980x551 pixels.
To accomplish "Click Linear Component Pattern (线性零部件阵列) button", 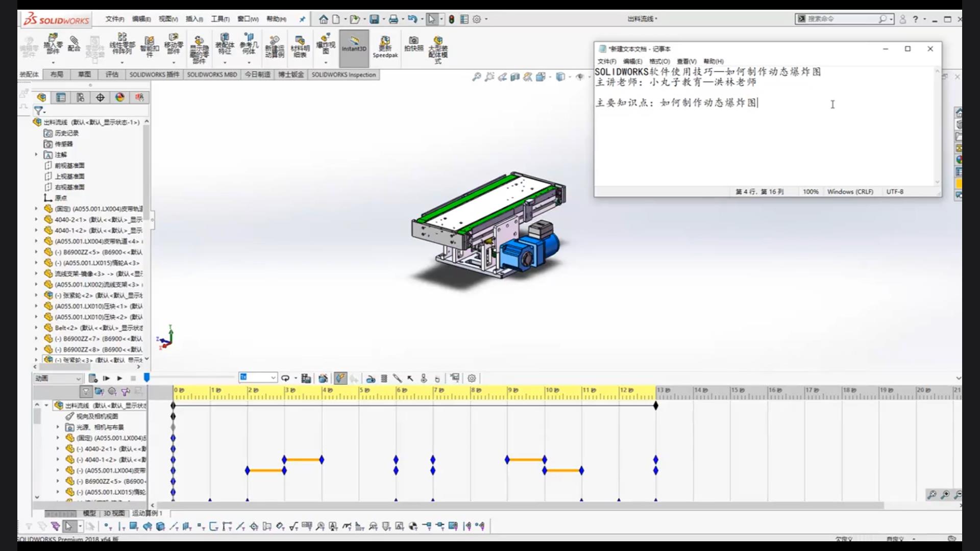I will pyautogui.click(x=122, y=44).
